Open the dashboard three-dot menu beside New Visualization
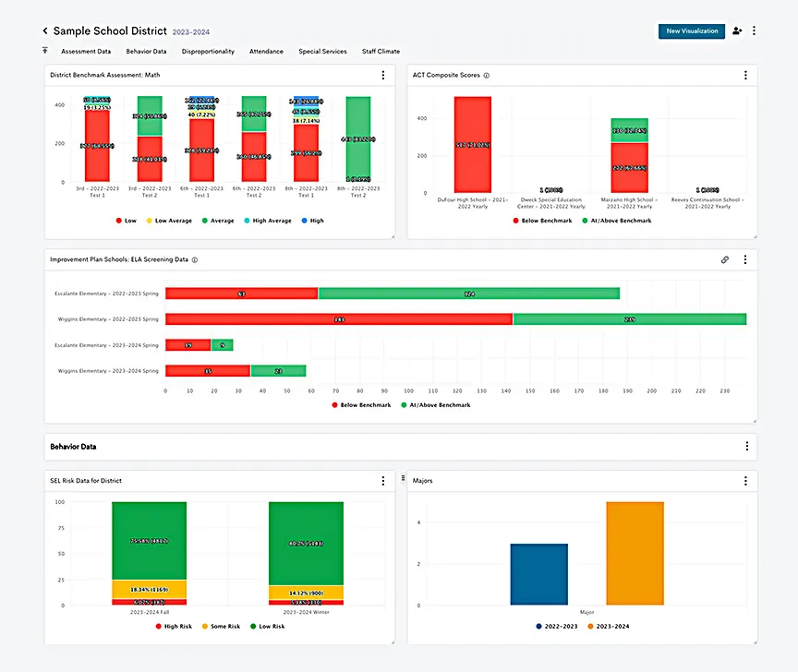Screen dimensions: 798x672 coord(754,31)
